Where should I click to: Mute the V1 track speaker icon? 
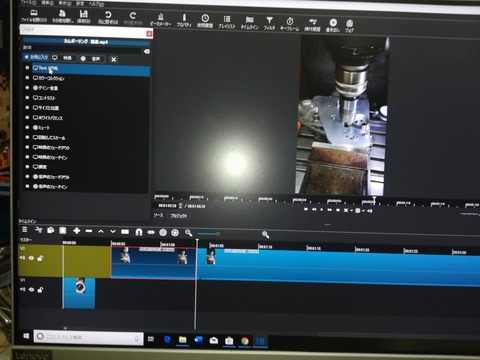pos(22,290)
